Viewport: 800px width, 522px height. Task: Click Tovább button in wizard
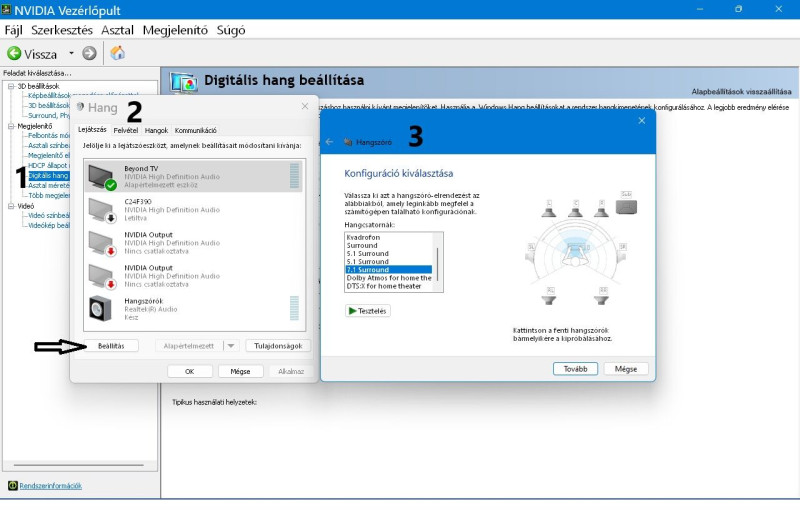pyautogui.click(x=576, y=369)
